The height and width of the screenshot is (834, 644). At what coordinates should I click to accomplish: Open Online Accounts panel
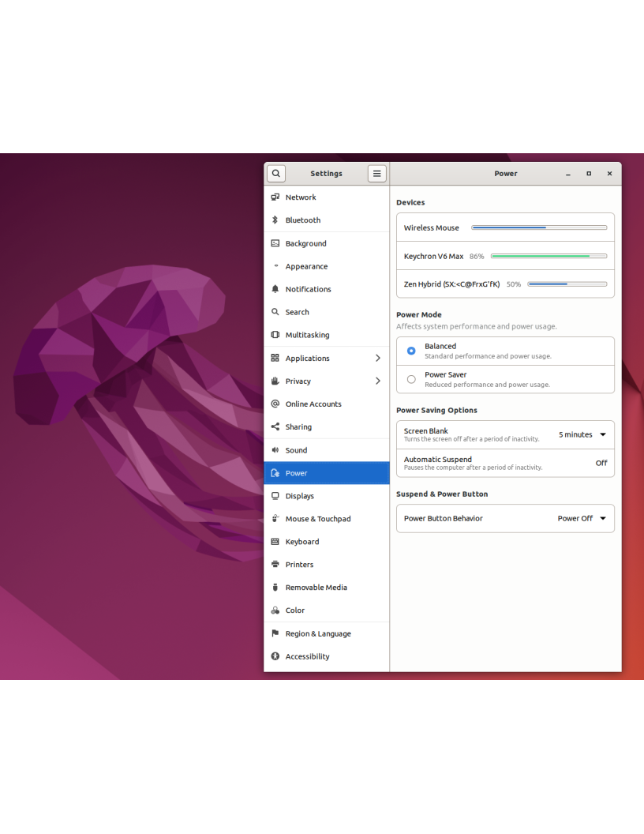pyautogui.click(x=326, y=404)
